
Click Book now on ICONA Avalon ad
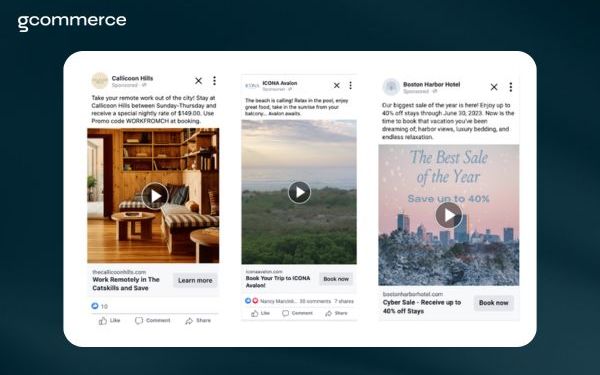pyautogui.click(x=336, y=279)
